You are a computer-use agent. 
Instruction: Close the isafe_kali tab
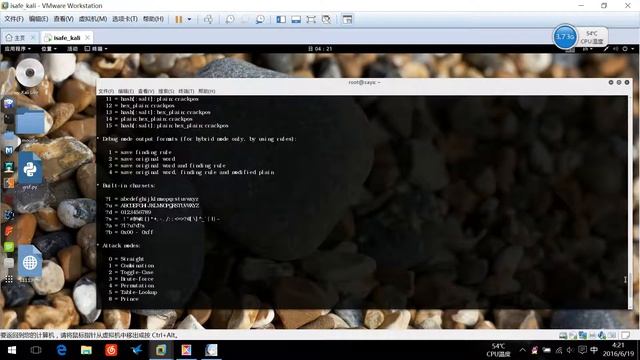[x=87, y=37]
